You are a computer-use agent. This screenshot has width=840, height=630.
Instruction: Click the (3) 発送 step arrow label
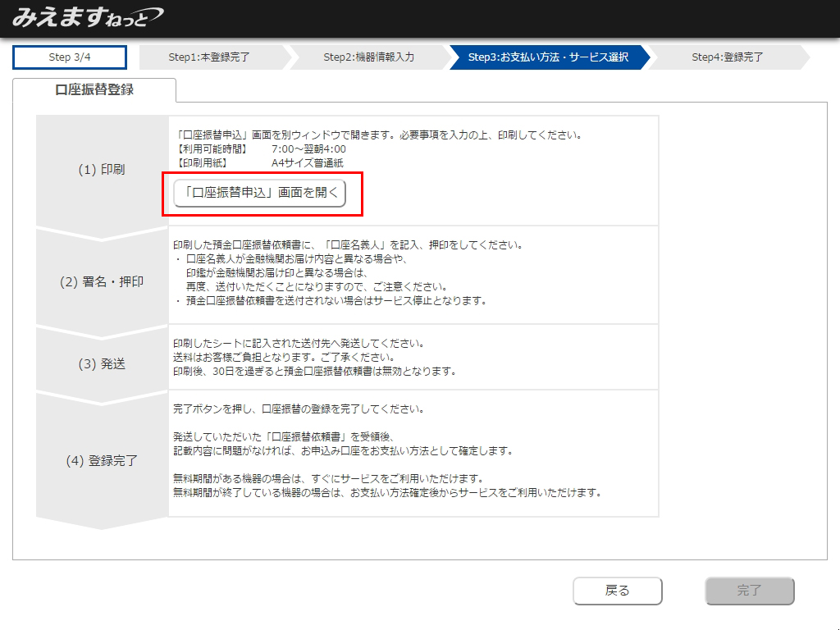tap(102, 363)
